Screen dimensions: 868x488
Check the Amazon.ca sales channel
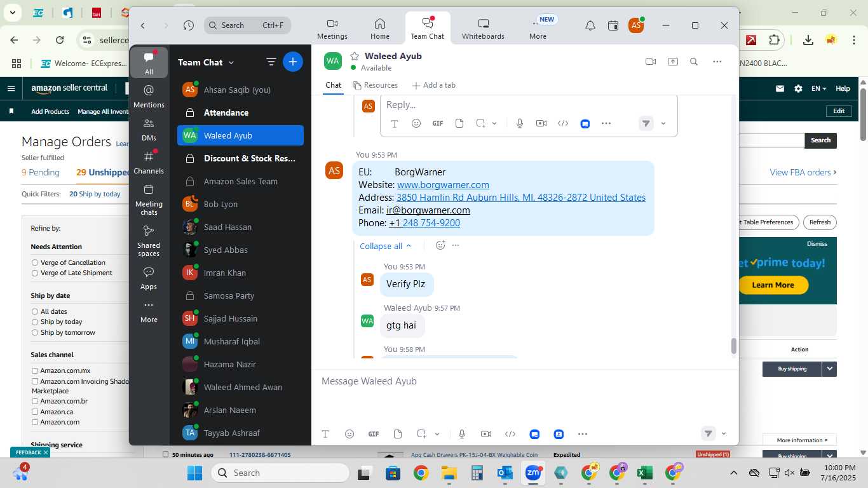35,412
